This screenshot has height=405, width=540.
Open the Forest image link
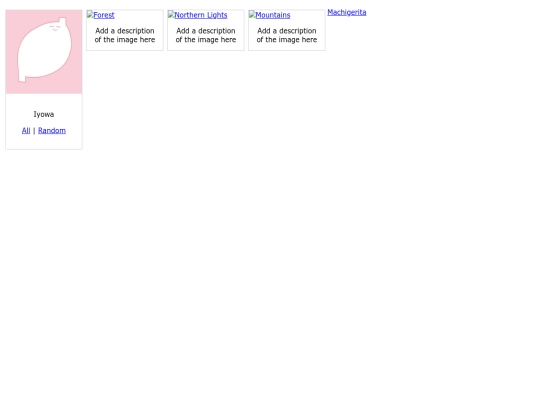coord(101,15)
